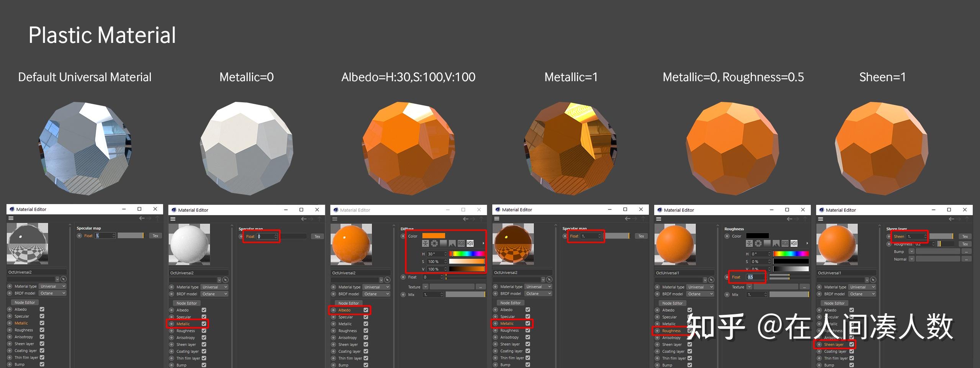Click the compact color picker icon

[x=425, y=243]
